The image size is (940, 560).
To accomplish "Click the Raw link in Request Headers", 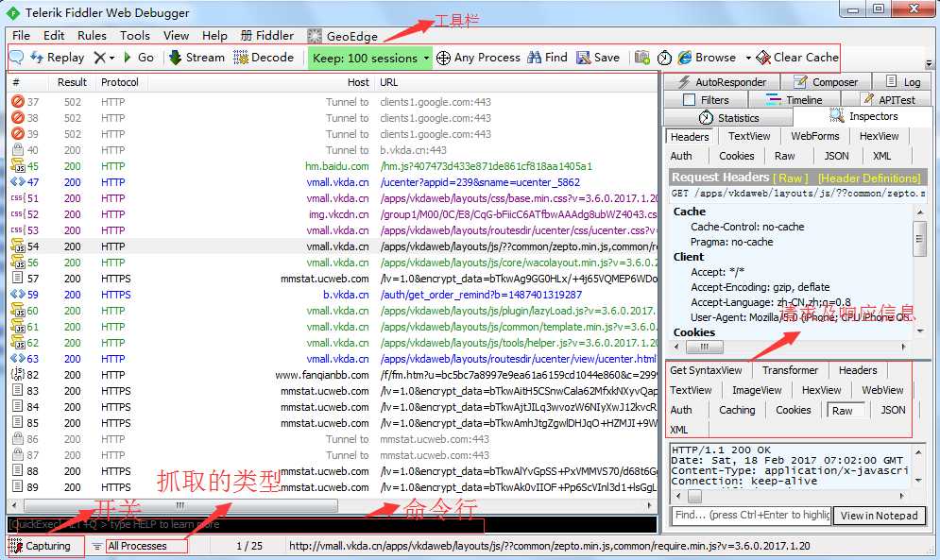I will point(790,178).
